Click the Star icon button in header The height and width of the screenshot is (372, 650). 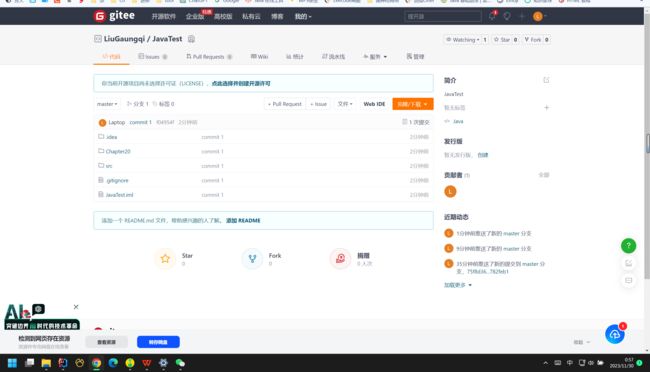(502, 39)
